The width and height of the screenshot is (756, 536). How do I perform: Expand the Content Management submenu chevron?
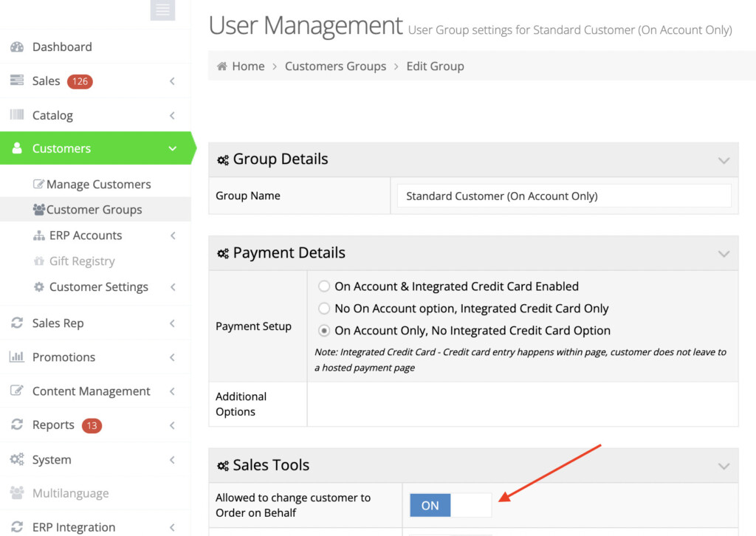tap(172, 391)
